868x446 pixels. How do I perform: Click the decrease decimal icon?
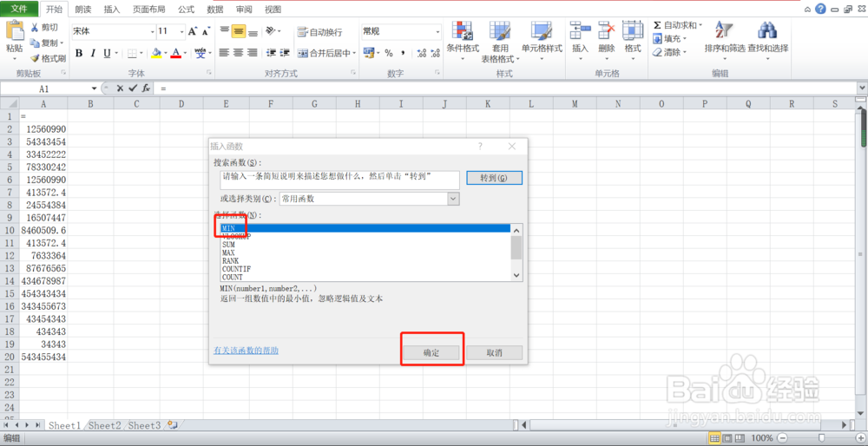click(435, 53)
